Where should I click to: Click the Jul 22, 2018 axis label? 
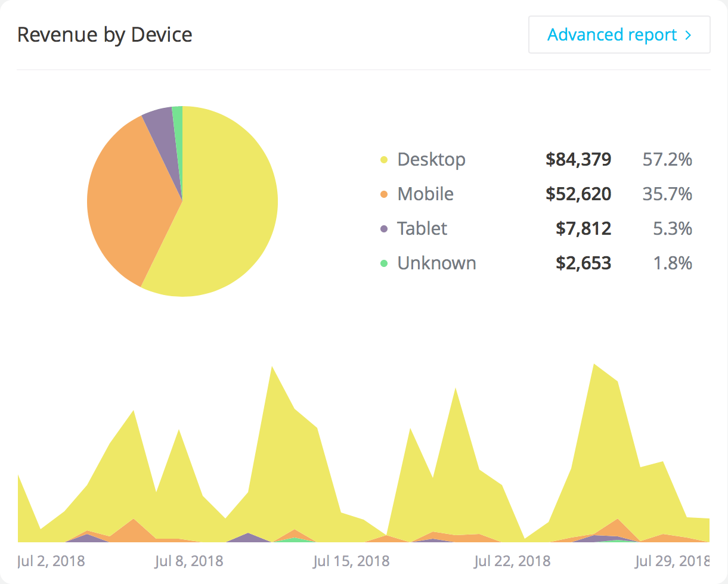tap(512, 561)
